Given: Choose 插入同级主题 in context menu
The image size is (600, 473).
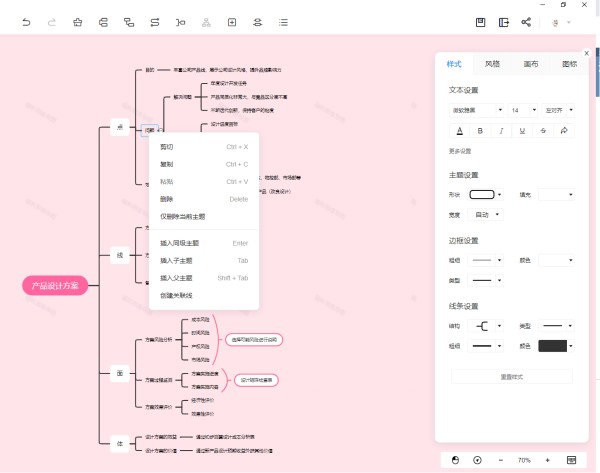Looking at the screenshot, I should tap(204, 243).
